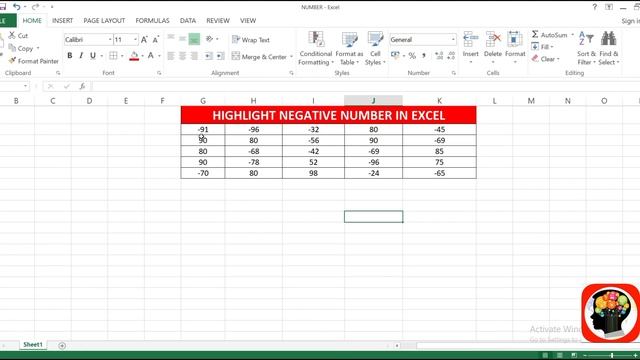Open the DATA tab
The height and width of the screenshot is (360, 640).
click(x=188, y=20)
